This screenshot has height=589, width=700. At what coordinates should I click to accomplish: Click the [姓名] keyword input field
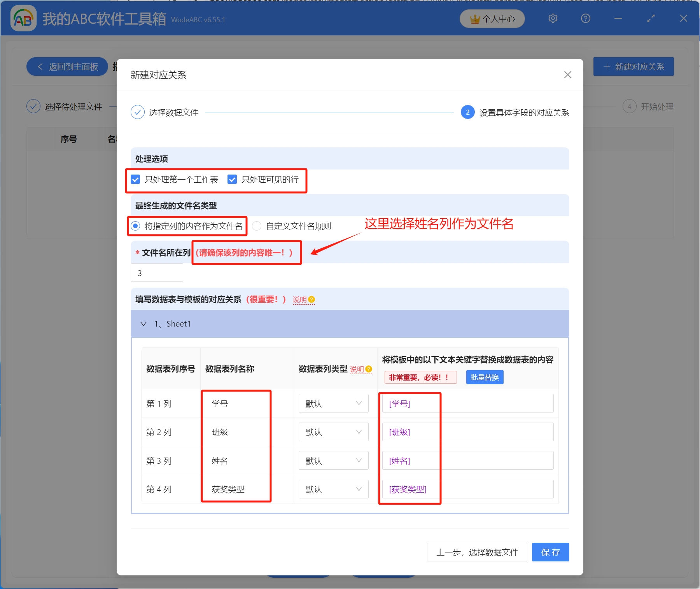pos(467,461)
